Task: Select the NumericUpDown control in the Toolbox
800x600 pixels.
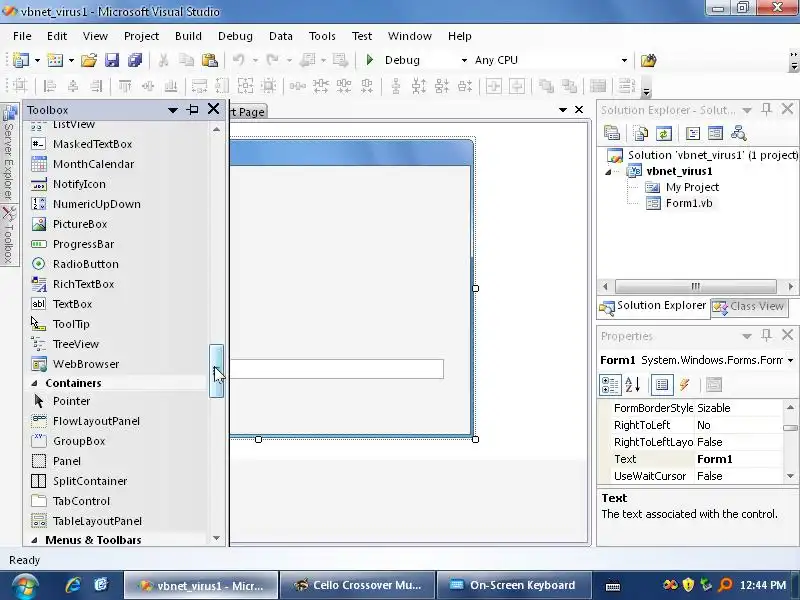Action: click(x=96, y=204)
